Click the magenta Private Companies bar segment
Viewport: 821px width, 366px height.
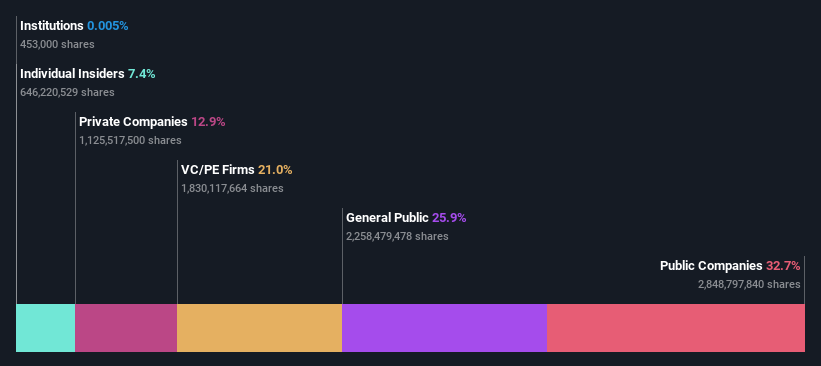click(x=126, y=328)
